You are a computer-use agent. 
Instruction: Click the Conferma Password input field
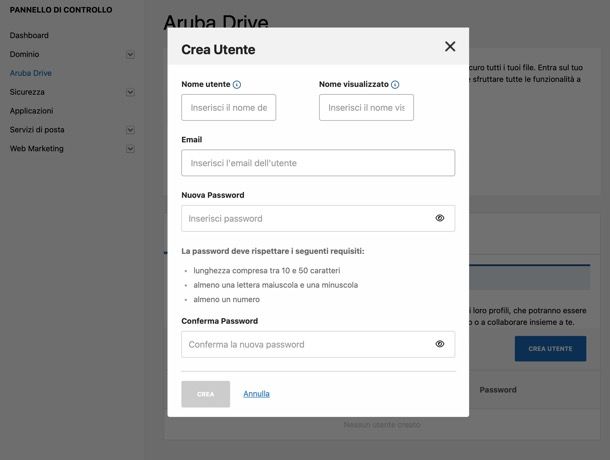click(x=318, y=344)
